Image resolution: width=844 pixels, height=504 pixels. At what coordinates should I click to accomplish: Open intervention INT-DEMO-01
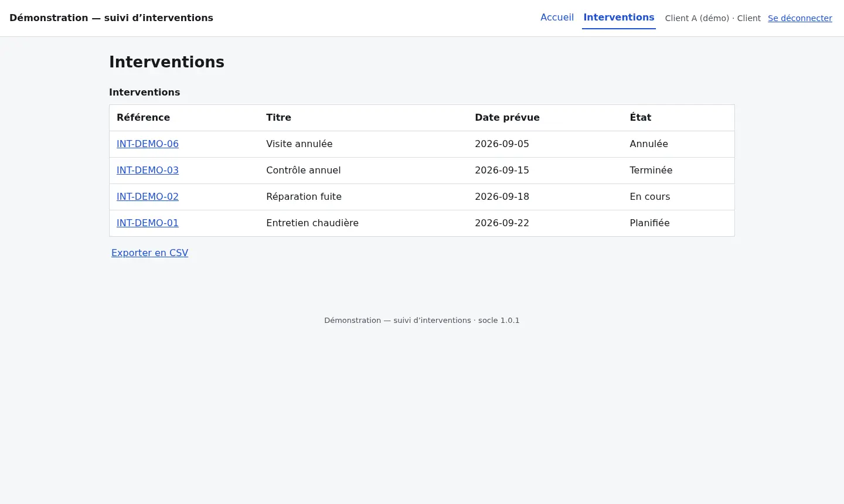click(x=148, y=223)
